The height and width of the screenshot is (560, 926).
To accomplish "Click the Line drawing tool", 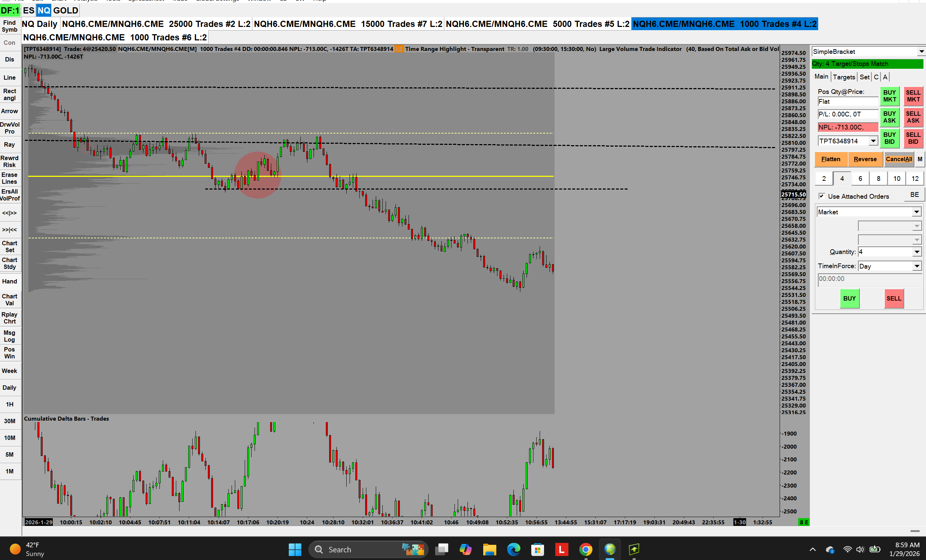I will (10, 78).
